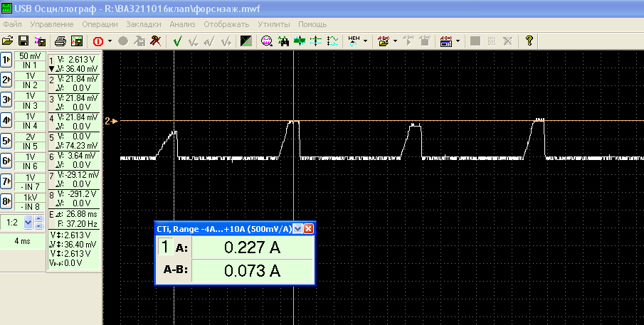Click the binoculars search icon
644x325 pixels.
coord(284,41)
